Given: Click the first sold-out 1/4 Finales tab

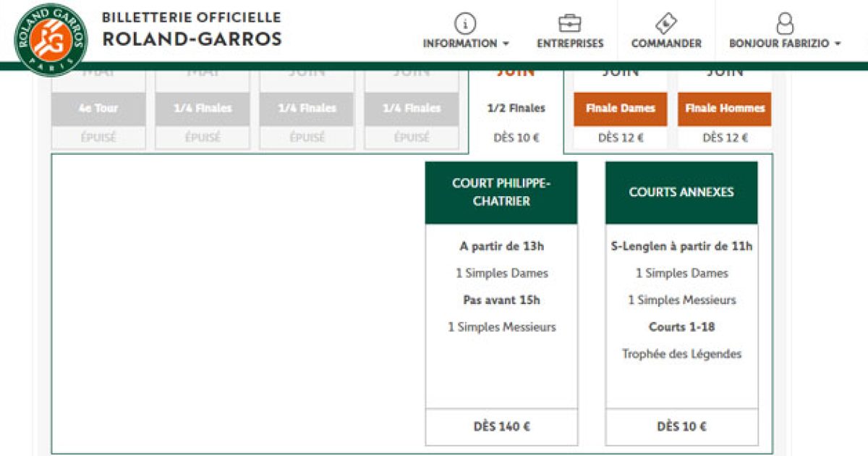Looking at the screenshot, I should (203, 109).
